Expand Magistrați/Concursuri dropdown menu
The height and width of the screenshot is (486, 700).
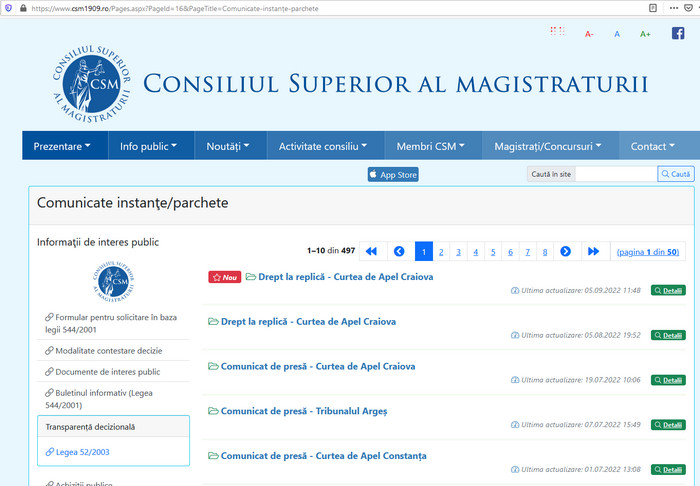point(548,146)
